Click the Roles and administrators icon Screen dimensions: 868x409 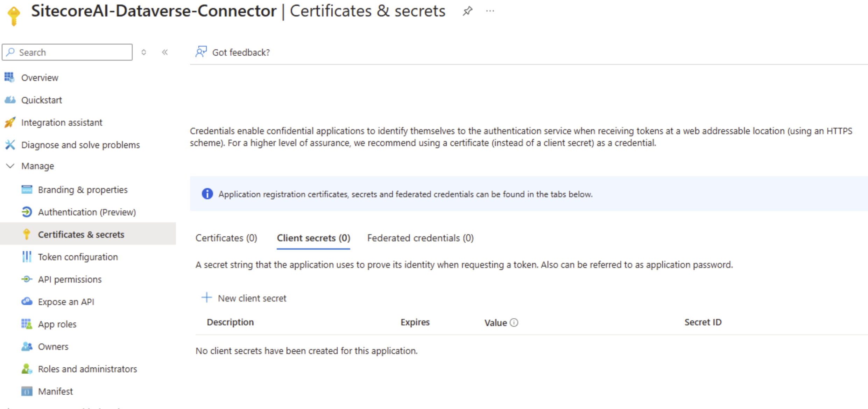(27, 369)
